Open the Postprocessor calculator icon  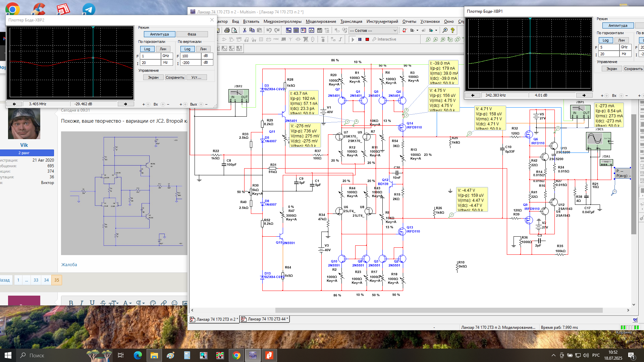[320, 31]
